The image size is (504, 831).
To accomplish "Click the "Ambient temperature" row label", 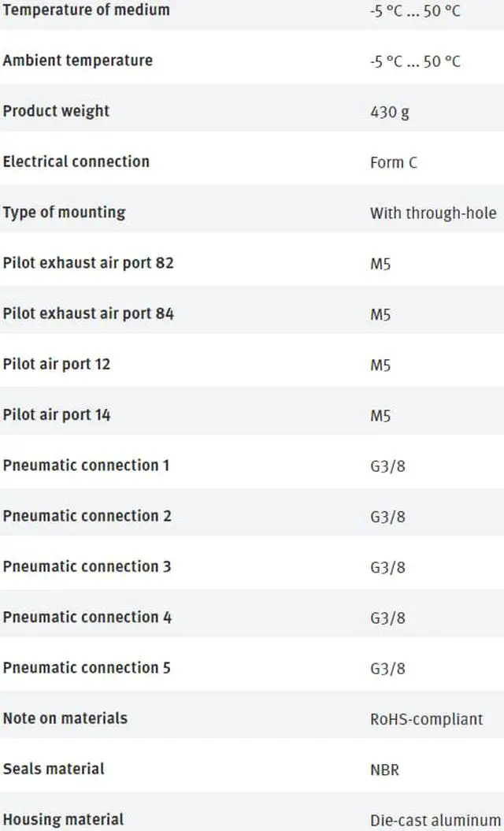I will tap(78, 61).
